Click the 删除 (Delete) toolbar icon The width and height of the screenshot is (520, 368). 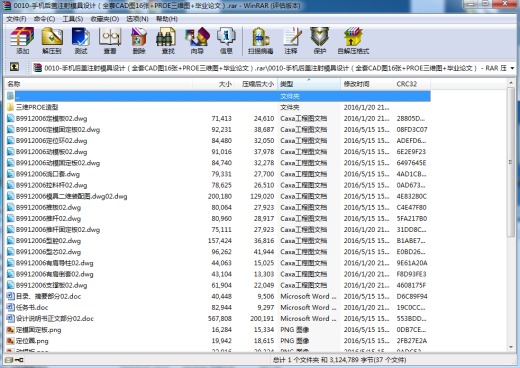pyautogui.click(x=139, y=41)
